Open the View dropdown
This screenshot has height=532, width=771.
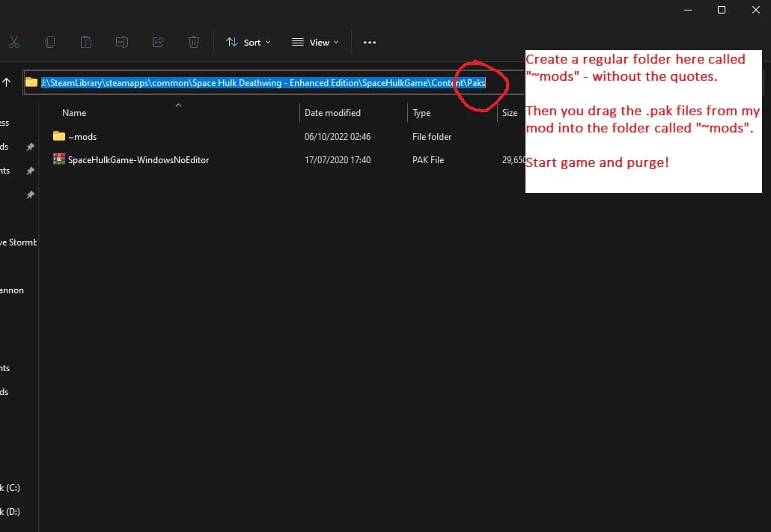(315, 43)
